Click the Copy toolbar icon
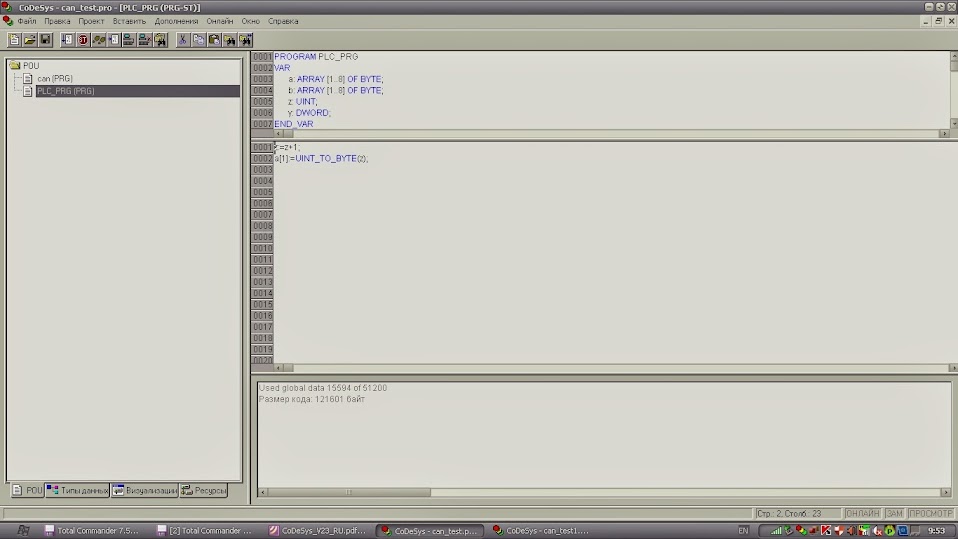This screenshot has width=958, height=539. [198, 40]
